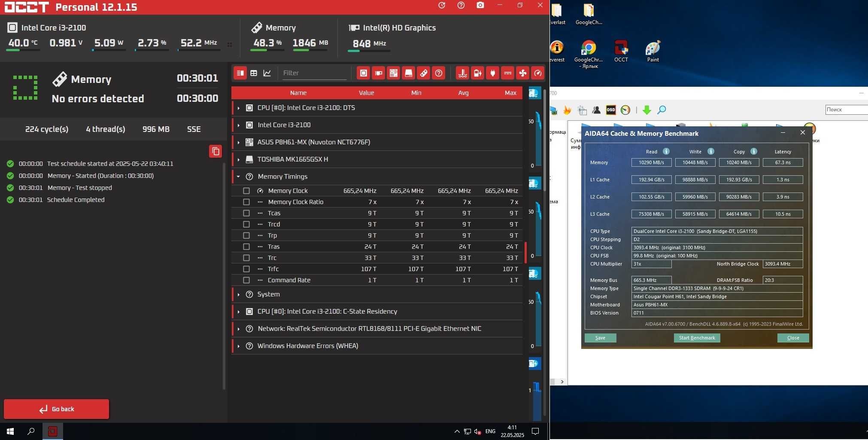Check the Tcas checkbox
The height and width of the screenshot is (440, 868).
pyautogui.click(x=246, y=213)
